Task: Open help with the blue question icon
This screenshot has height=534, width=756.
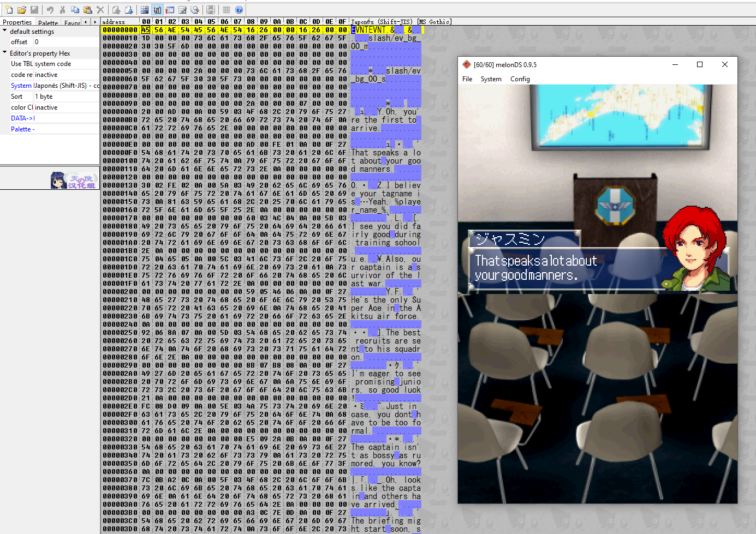Action: (x=239, y=10)
